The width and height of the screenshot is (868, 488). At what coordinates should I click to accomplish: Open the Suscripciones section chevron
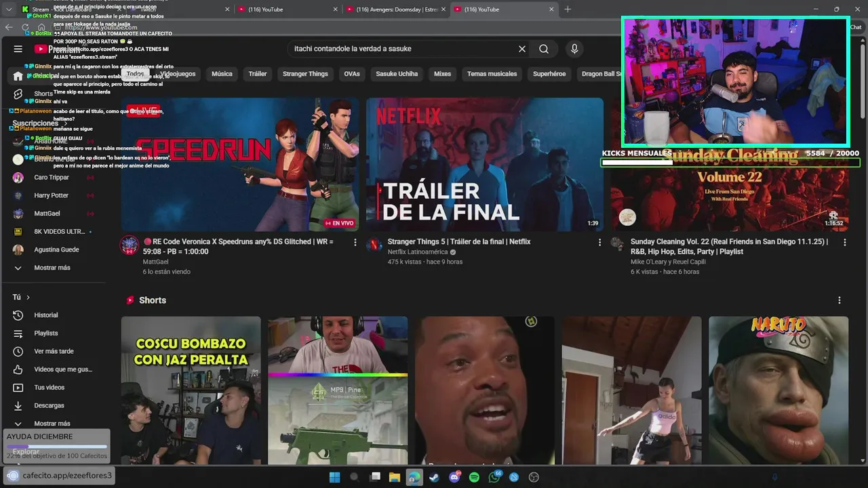pos(66,123)
